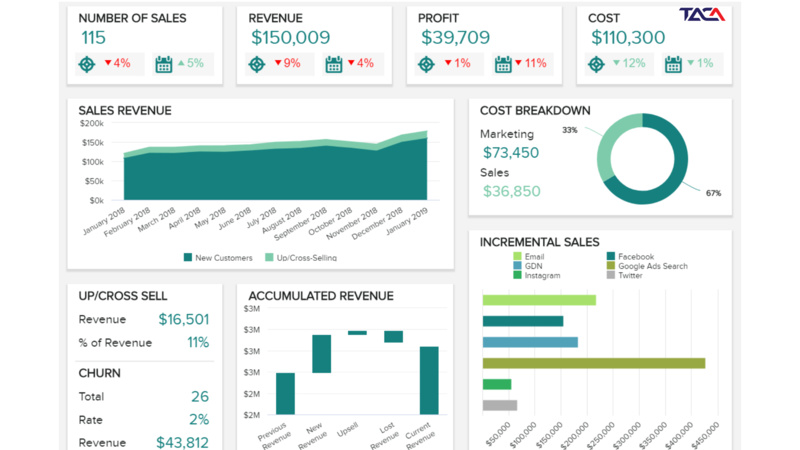Select the calendar icon in the Cost card
800x450 pixels.
pos(673,64)
